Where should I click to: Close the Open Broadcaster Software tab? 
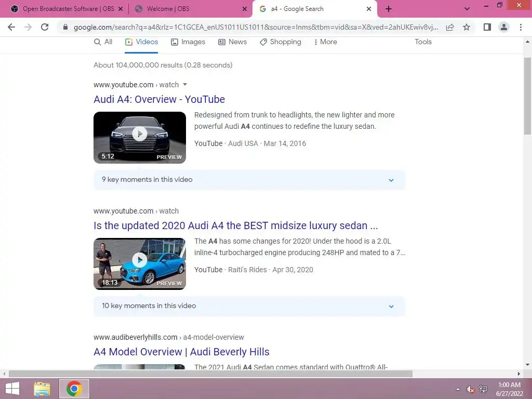[x=121, y=9]
